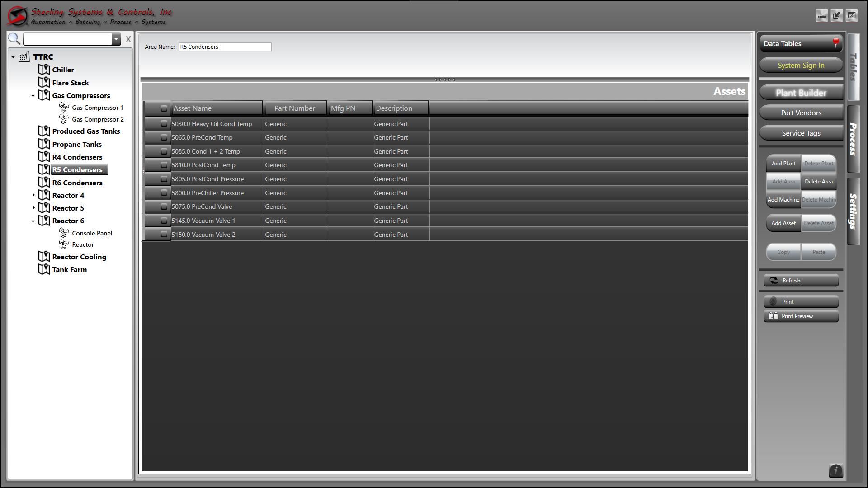Click the Add Asset button

point(783,223)
